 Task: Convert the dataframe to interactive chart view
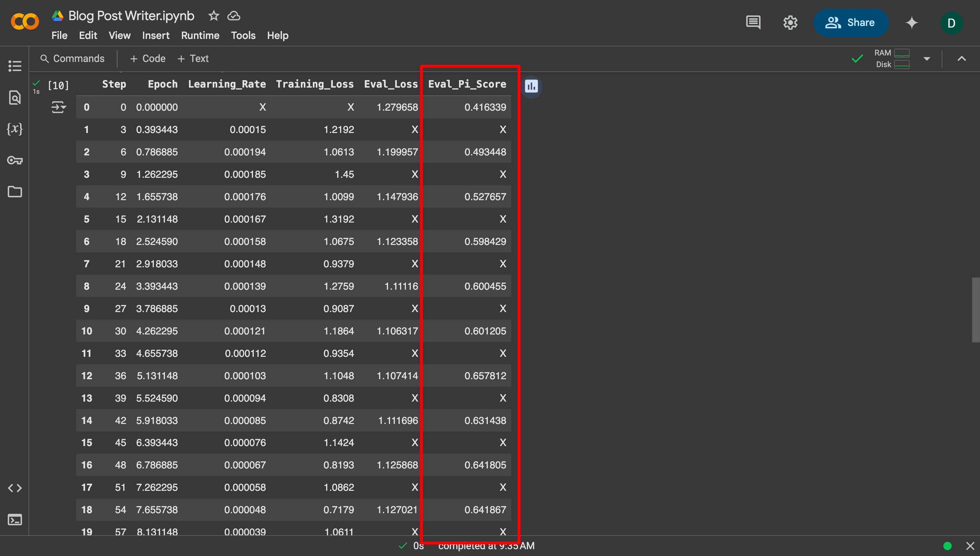click(x=531, y=87)
